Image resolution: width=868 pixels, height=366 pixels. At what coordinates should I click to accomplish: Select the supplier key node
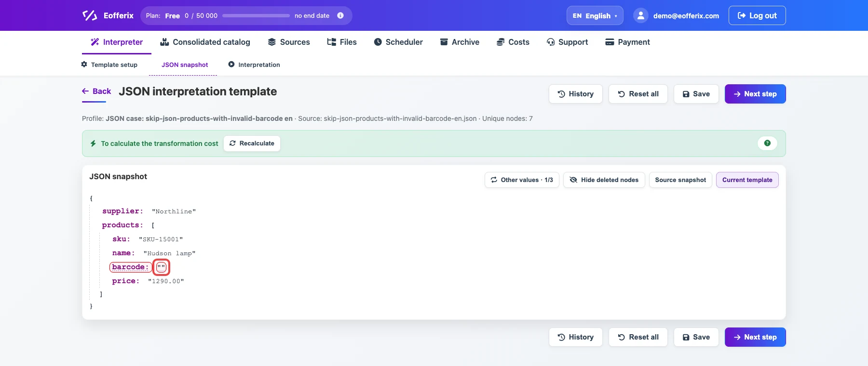(x=122, y=211)
